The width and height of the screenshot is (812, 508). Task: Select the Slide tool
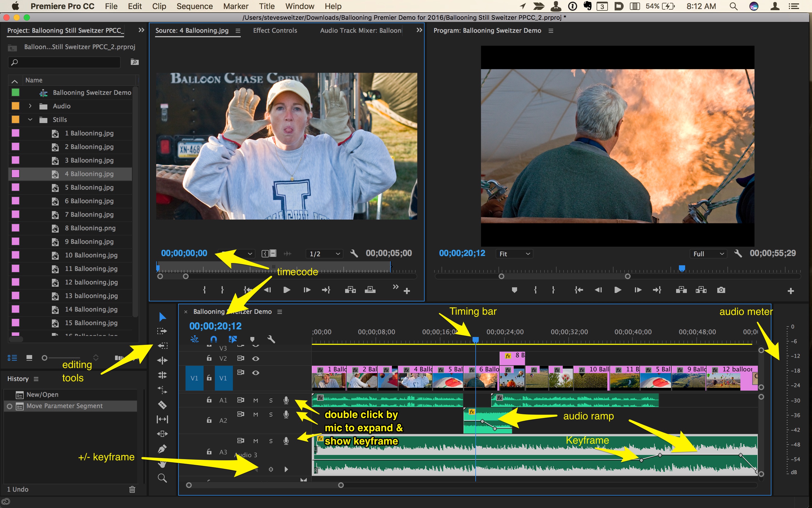[162, 434]
